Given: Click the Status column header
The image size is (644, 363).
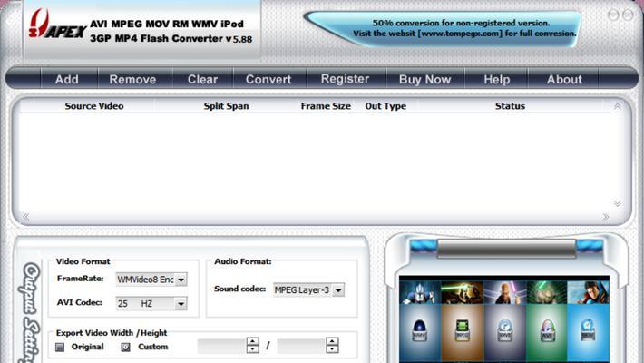Looking at the screenshot, I should tap(510, 106).
